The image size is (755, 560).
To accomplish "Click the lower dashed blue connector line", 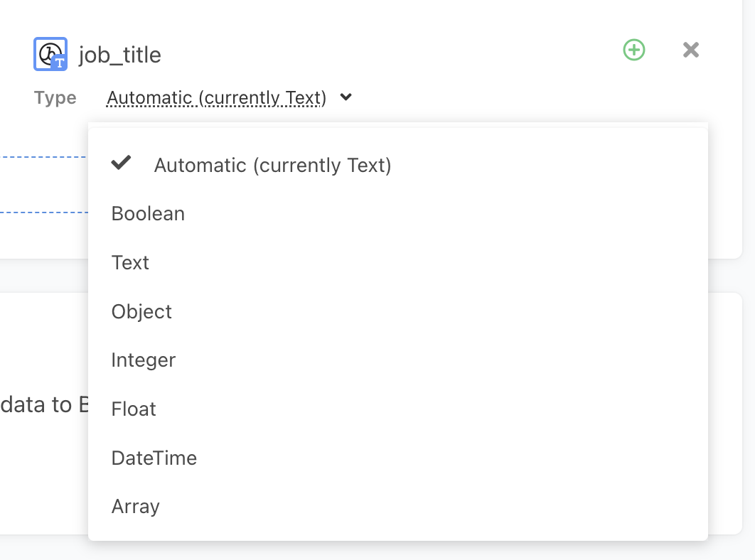I will tap(43, 212).
